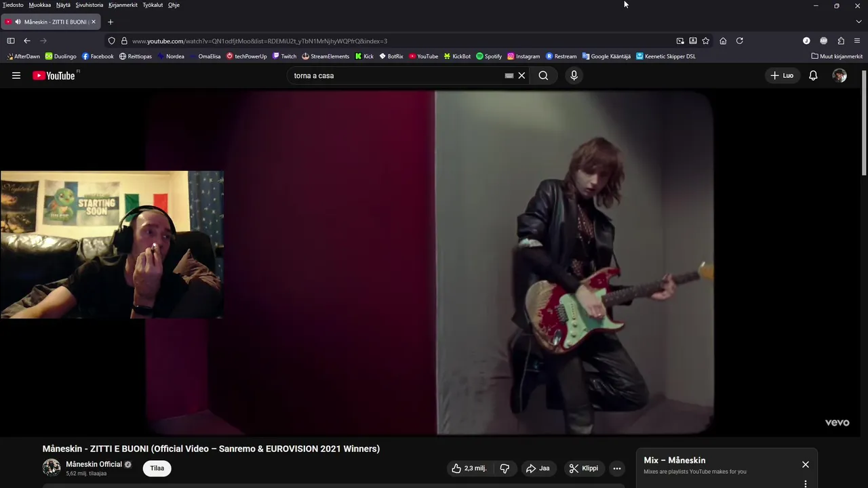Open the Spotify bookmark

point(489,56)
